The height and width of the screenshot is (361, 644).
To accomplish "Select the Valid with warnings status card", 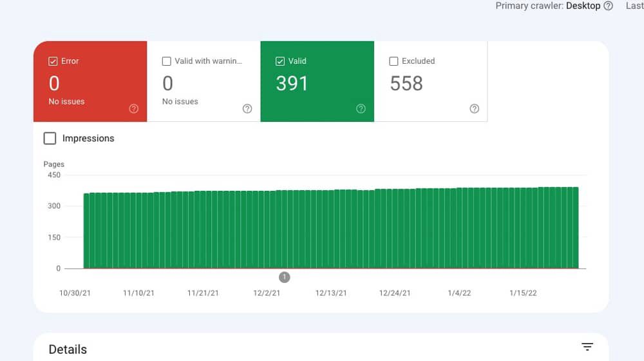I will [204, 81].
